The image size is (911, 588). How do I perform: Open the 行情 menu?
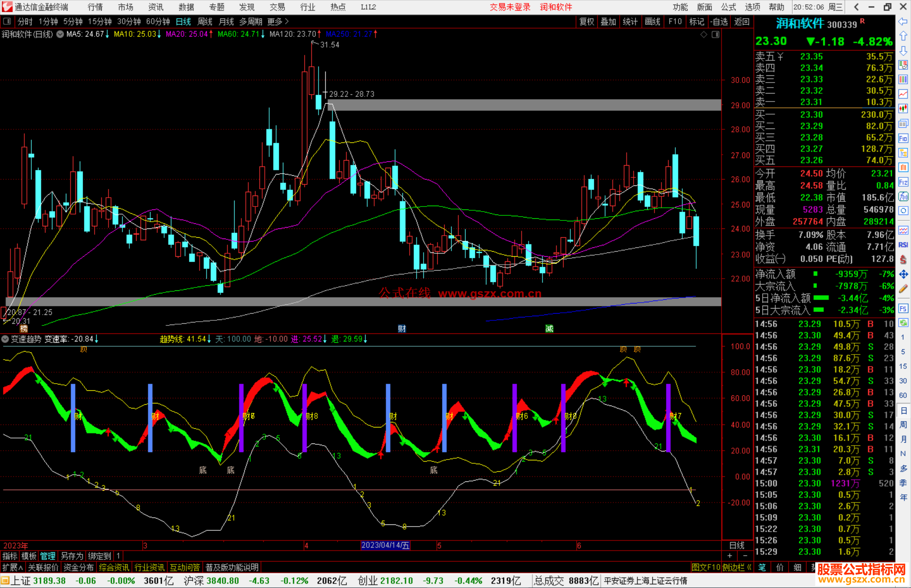click(95, 7)
